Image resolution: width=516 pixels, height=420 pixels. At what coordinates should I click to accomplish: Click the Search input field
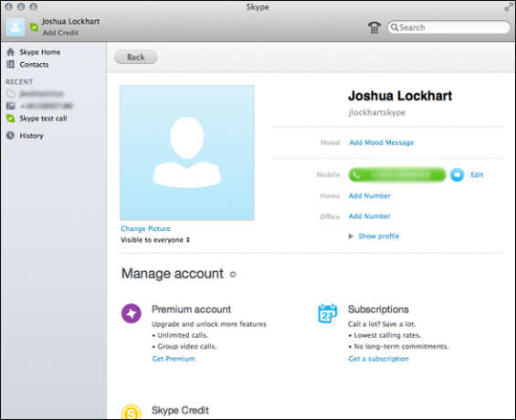pyautogui.click(x=448, y=27)
